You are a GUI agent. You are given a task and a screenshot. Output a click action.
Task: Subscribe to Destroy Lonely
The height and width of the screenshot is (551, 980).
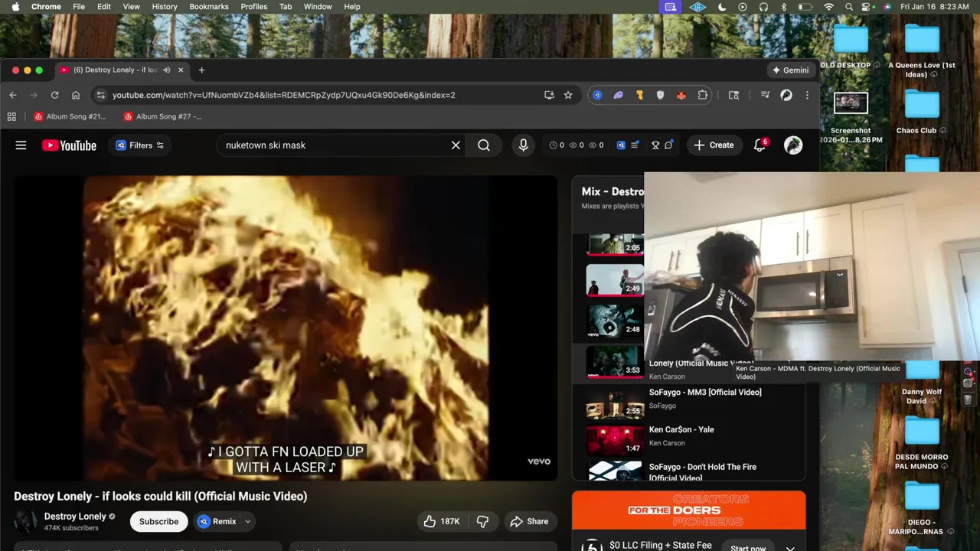tap(158, 521)
